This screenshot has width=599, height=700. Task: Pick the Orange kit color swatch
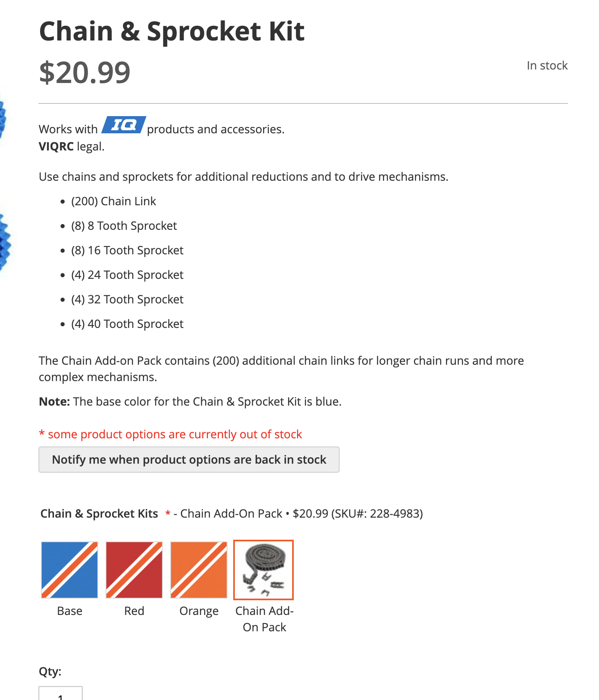199,570
